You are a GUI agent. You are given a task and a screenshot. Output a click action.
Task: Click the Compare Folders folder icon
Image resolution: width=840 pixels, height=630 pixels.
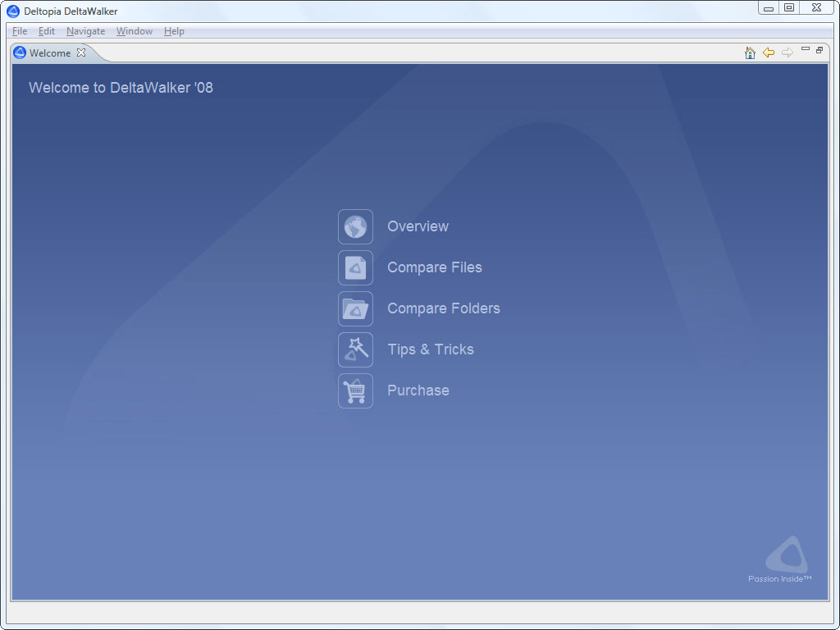pyautogui.click(x=355, y=308)
